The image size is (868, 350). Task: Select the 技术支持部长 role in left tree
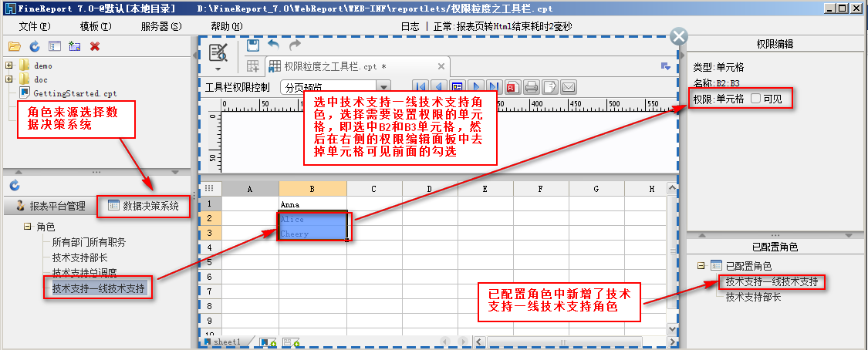(79, 257)
